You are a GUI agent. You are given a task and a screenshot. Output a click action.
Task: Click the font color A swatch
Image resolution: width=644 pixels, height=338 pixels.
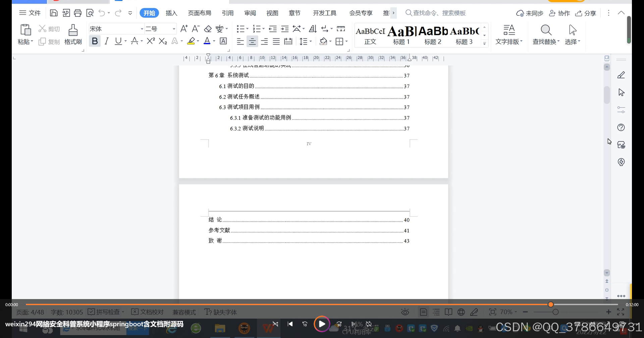(207, 41)
